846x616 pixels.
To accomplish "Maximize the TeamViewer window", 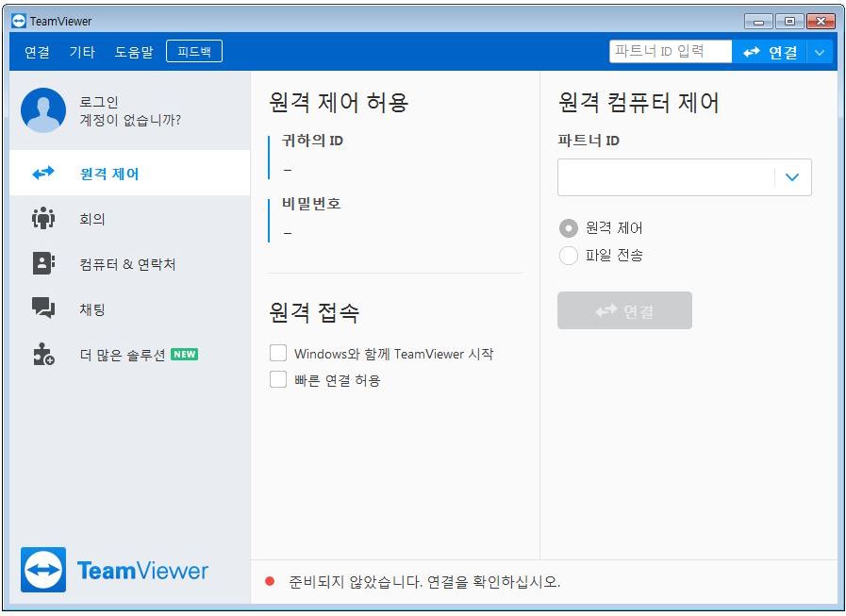I will coord(789,21).
